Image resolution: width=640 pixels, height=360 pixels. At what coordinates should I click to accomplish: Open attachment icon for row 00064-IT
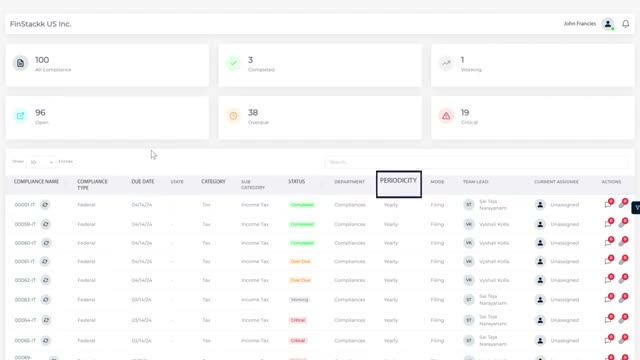(x=623, y=319)
